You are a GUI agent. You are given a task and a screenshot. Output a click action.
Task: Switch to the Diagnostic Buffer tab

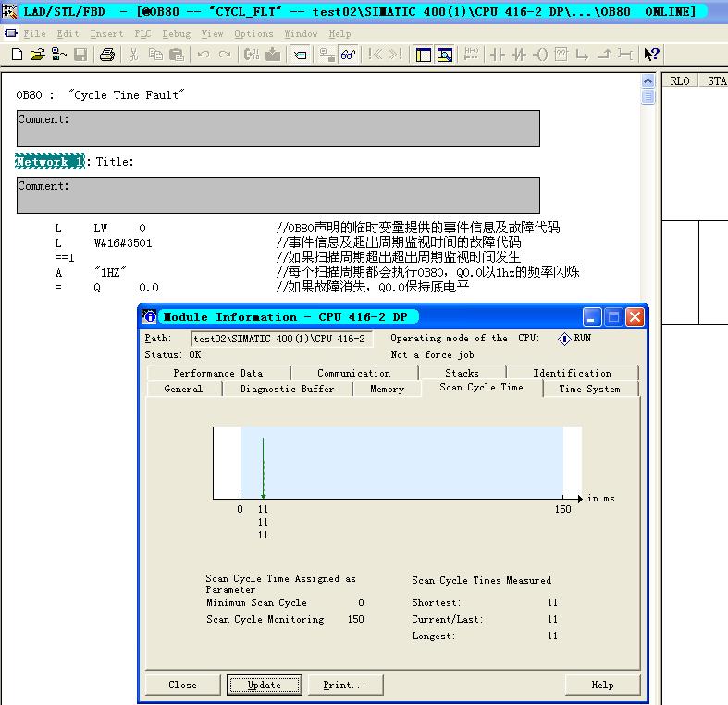tap(287, 389)
